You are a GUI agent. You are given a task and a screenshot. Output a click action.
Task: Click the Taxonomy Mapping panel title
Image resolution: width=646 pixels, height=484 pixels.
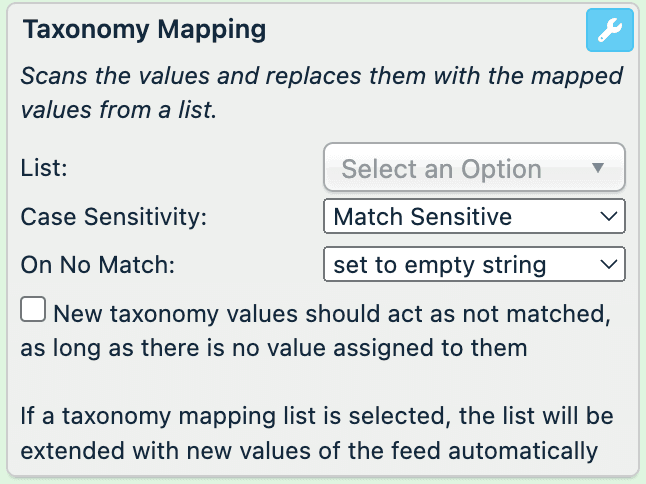[x=144, y=30]
